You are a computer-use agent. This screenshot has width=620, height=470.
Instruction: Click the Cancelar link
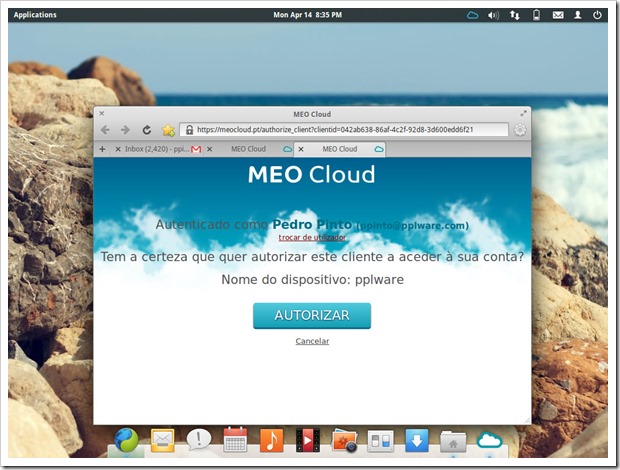(x=312, y=341)
